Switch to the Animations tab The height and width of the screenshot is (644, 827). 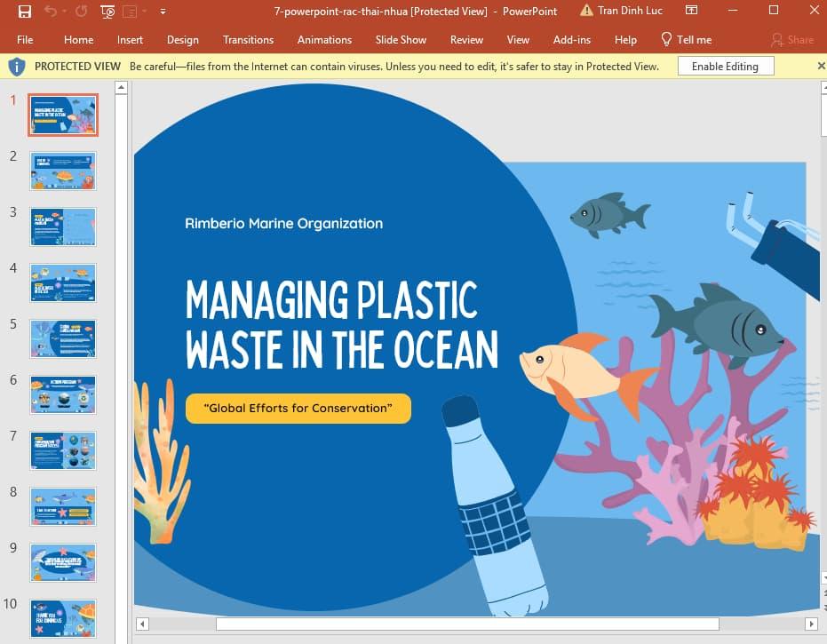point(324,40)
